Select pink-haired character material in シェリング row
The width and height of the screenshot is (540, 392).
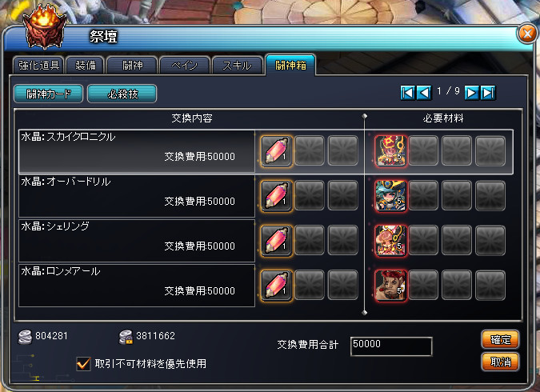point(390,241)
